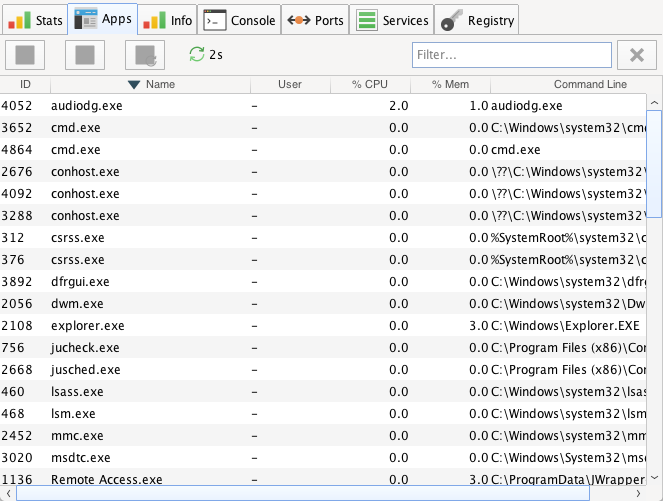Click the C:\Windows\Explorer.EXE command line
Screen dimensions: 663x501
pyautogui.click(x=565, y=326)
